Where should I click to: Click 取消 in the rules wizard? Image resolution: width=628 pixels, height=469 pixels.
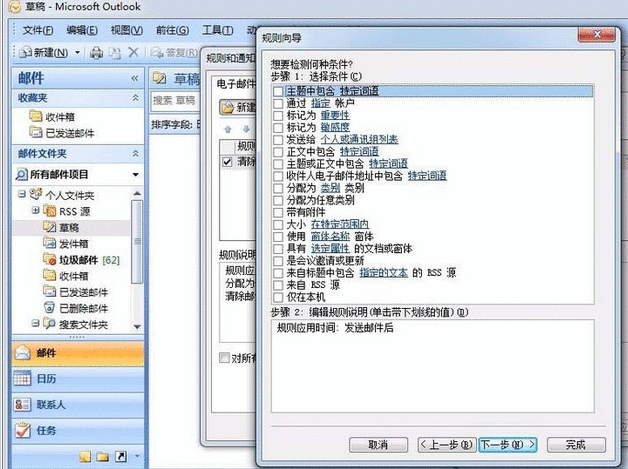(x=378, y=445)
